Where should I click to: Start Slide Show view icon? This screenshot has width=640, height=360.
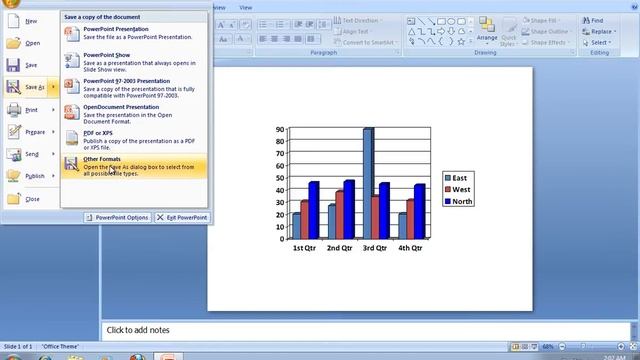(534, 347)
